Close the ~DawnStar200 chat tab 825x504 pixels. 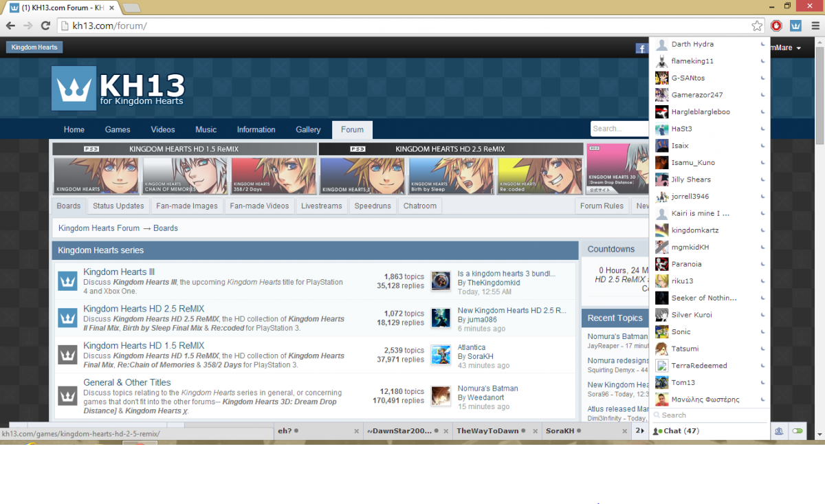445,431
